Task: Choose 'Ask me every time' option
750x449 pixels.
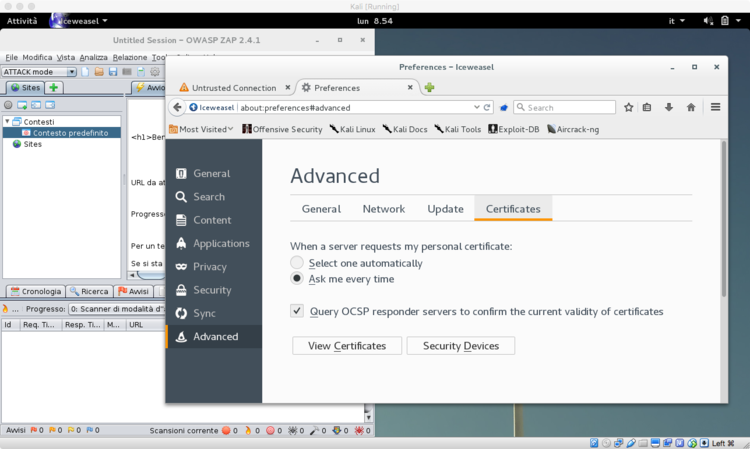Action: tap(297, 279)
